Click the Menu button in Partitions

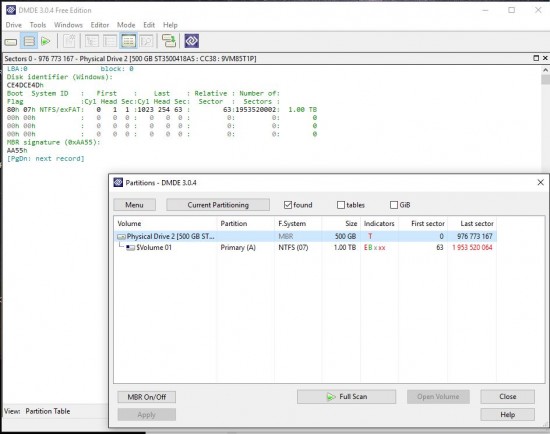click(x=134, y=205)
